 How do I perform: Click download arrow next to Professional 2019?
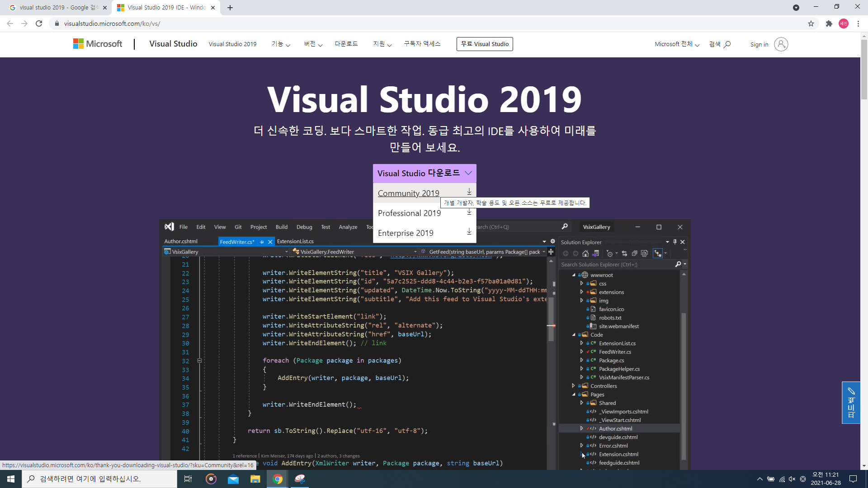(469, 212)
